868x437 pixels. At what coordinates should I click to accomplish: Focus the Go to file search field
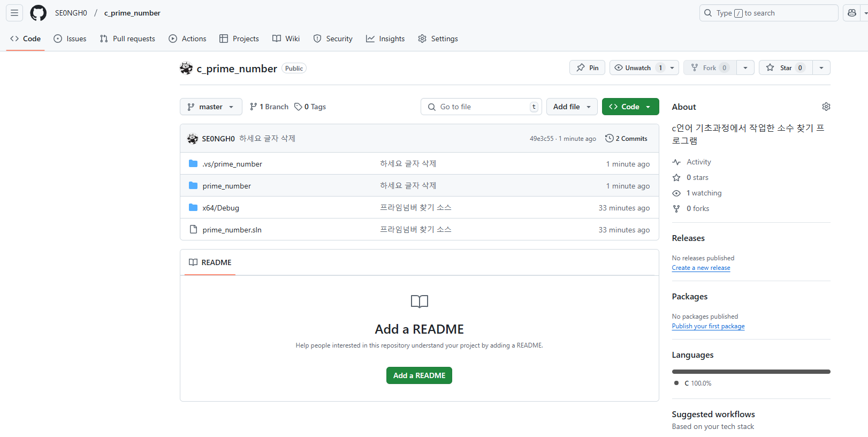[481, 107]
